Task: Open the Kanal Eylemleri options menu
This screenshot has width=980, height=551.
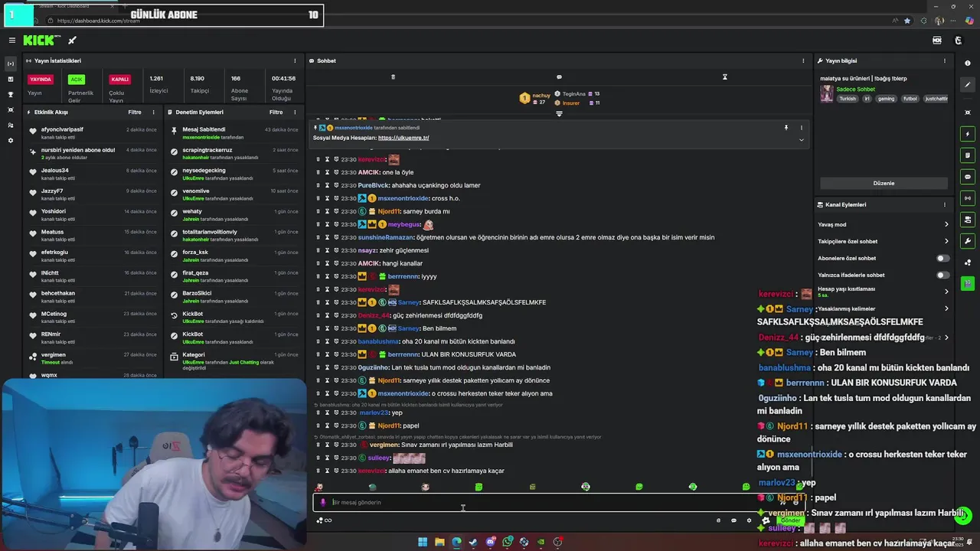Action: pos(945,205)
